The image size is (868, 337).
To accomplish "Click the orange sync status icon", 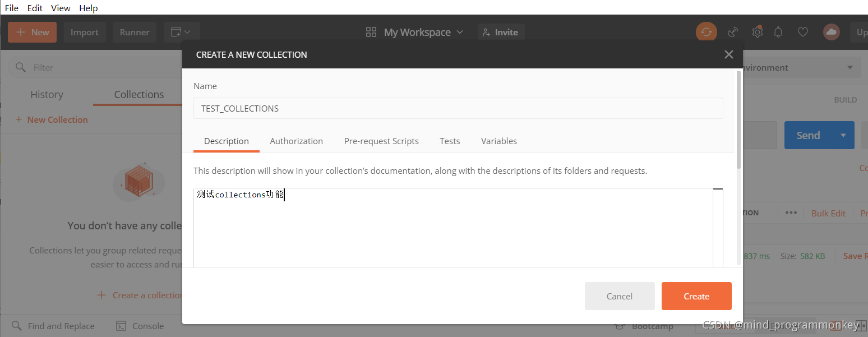I will 707,32.
